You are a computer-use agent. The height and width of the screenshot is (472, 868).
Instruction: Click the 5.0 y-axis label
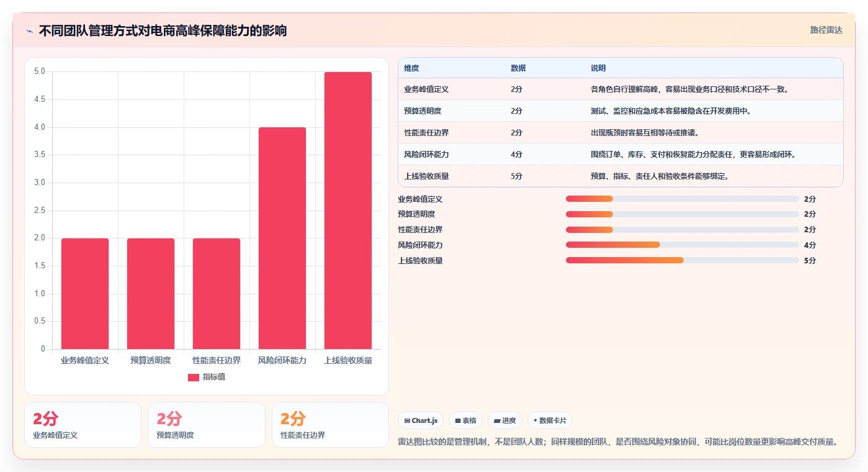pyautogui.click(x=39, y=71)
